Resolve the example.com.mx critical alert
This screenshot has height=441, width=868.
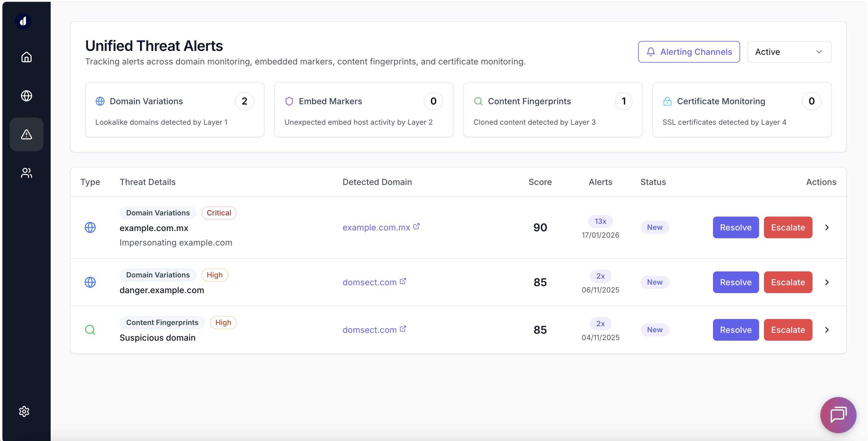pos(736,227)
